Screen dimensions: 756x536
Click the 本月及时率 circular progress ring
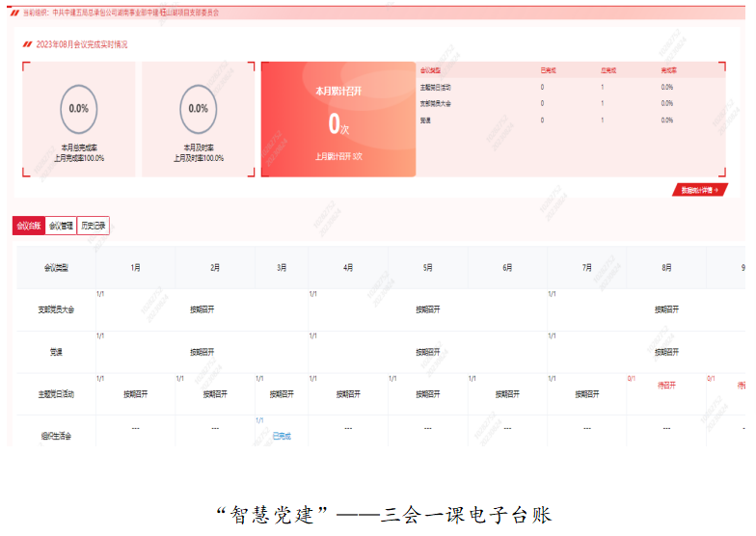(199, 109)
